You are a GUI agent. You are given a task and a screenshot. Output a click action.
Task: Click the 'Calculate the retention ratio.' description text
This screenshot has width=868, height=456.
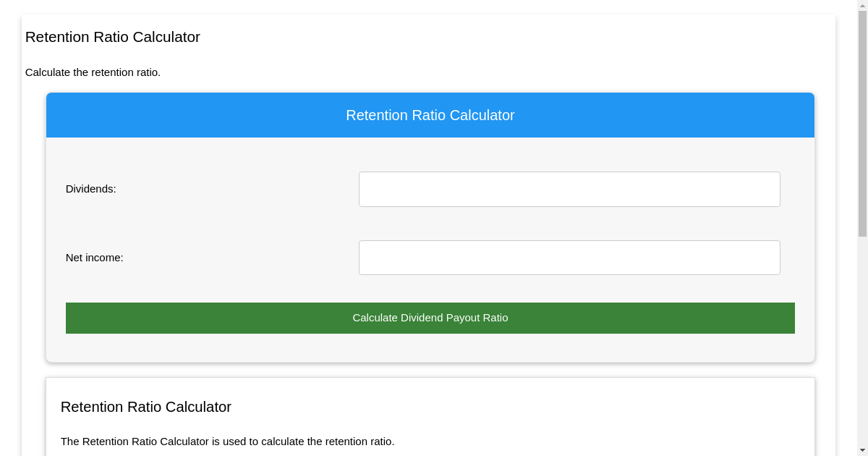click(x=93, y=72)
